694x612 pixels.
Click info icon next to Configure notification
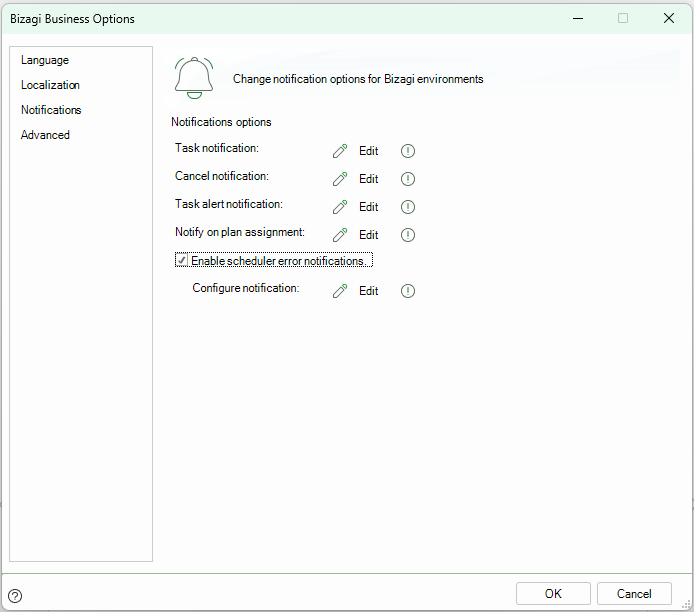click(x=408, y=291)
